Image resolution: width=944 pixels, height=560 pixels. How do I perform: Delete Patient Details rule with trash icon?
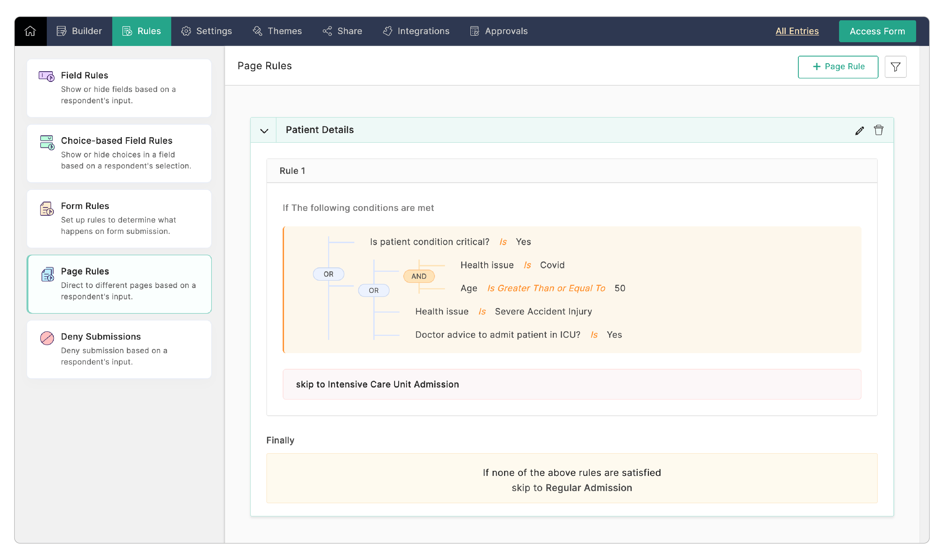[x=878, y=130]
